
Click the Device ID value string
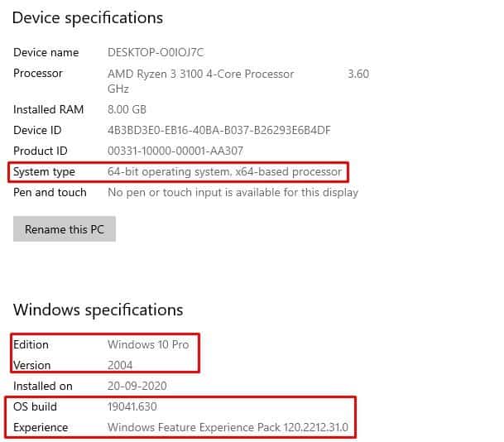[218, 130]
